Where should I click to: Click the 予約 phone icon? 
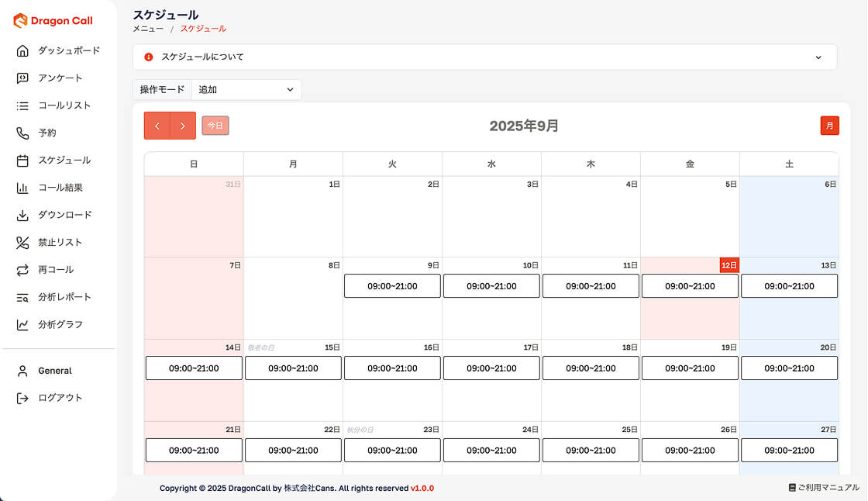pyautogui.click(x=22, y=133)
